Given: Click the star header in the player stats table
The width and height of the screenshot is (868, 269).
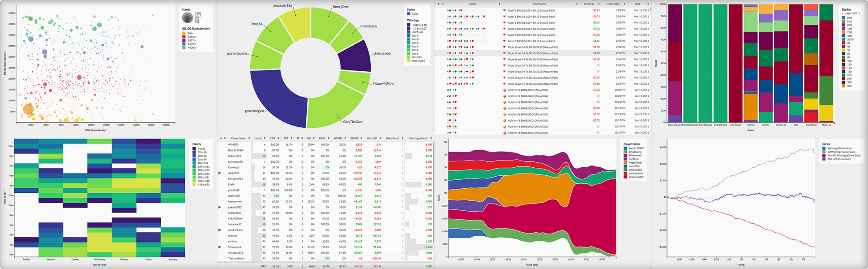Looking at the screenshot, I should [x=221, y=138].
